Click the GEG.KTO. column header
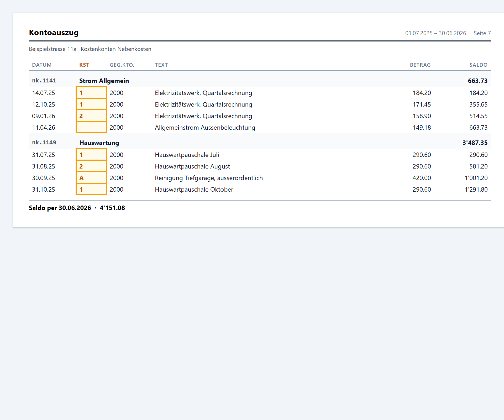This screenshot has height=420, width=504. click(x=122, y=65)
